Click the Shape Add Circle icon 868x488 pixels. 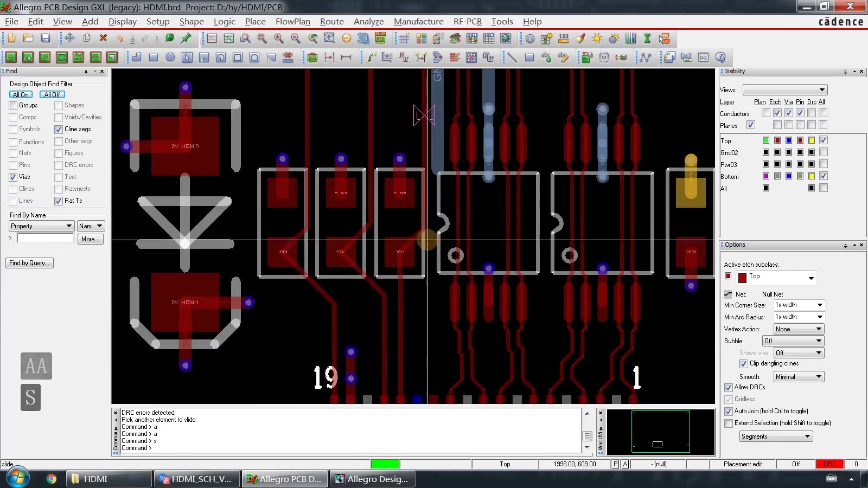170,57
